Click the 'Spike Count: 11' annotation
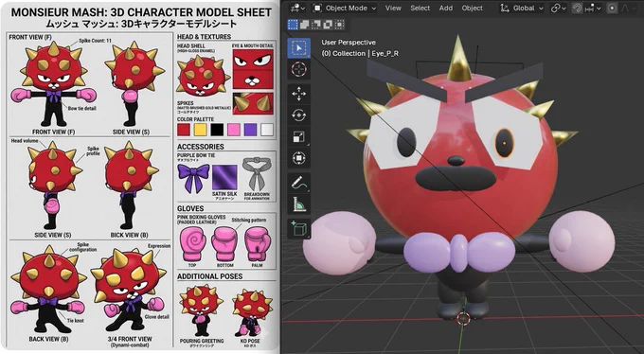 96,41
